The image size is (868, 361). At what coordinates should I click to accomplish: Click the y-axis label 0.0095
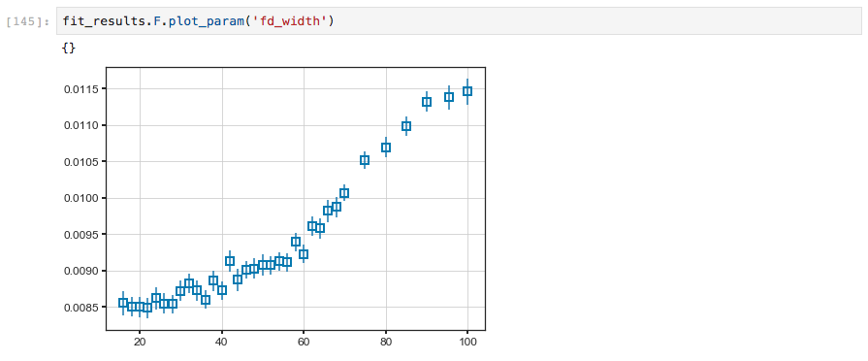coord(80,235)
